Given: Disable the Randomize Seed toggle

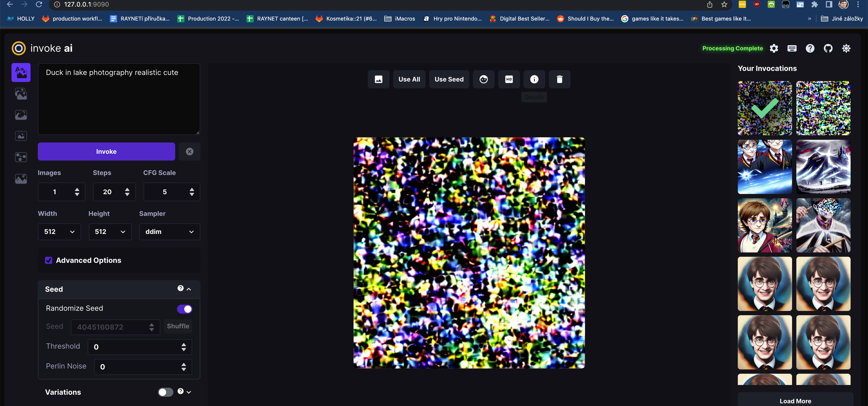Looking at the screenshot, I should tap(184, 309).
